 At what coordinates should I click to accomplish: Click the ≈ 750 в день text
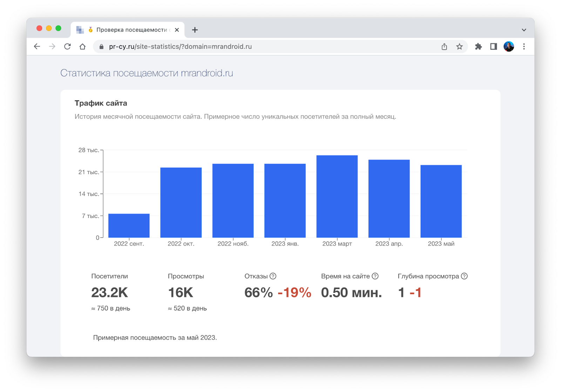point(111,308)
